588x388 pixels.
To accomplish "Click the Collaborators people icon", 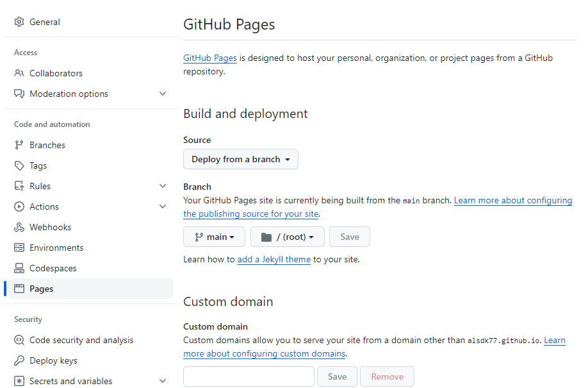I will (19, 73).
